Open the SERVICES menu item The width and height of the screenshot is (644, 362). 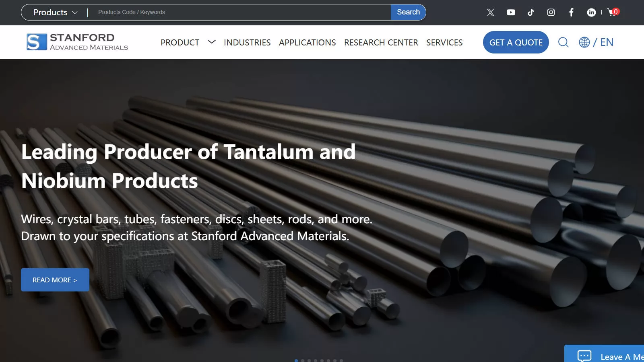pos(444,43)
